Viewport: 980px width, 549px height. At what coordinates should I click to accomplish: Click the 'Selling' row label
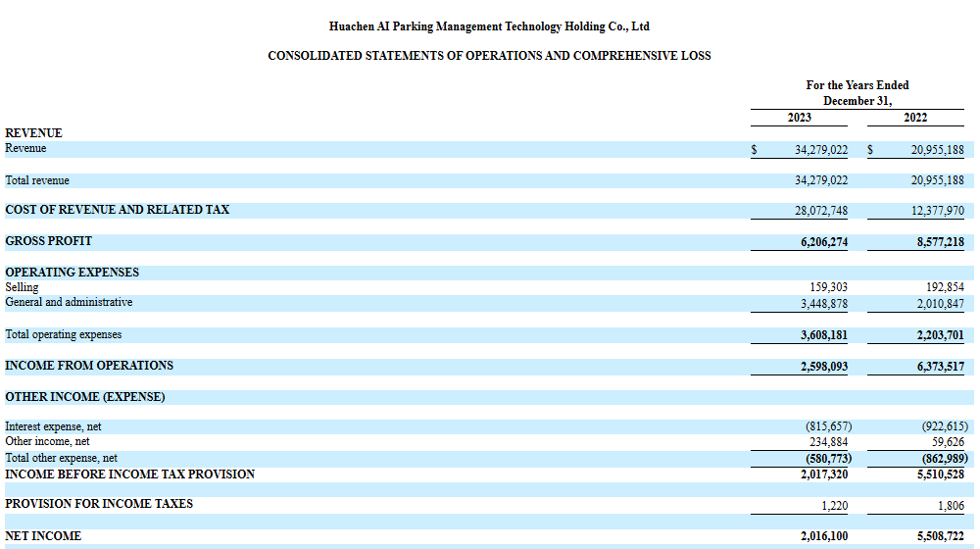22,287
